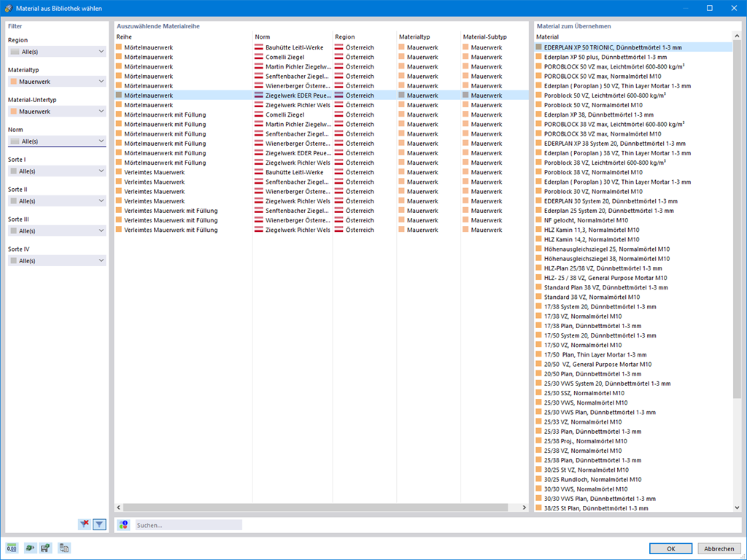
Task: Select 25/30 VWS Plan, Dünnbettmörtel 1-3 mm
Action: click(x=634, y=412)
